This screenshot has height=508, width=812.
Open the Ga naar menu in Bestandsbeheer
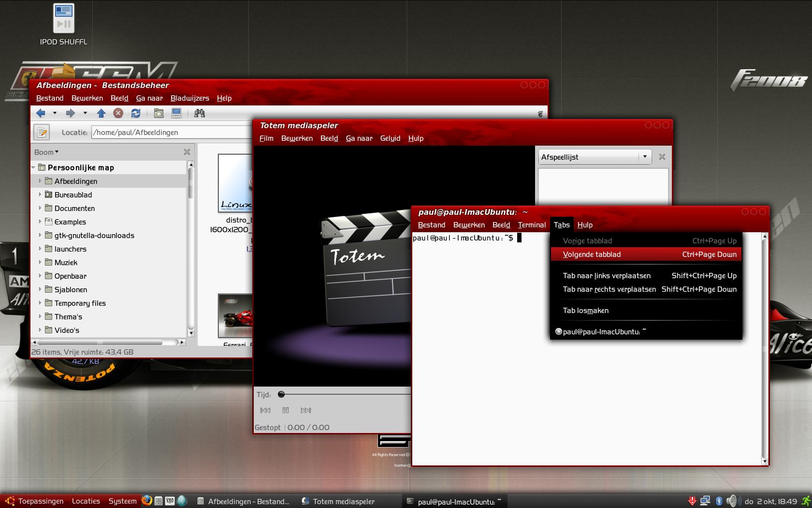tap(149, 98)
